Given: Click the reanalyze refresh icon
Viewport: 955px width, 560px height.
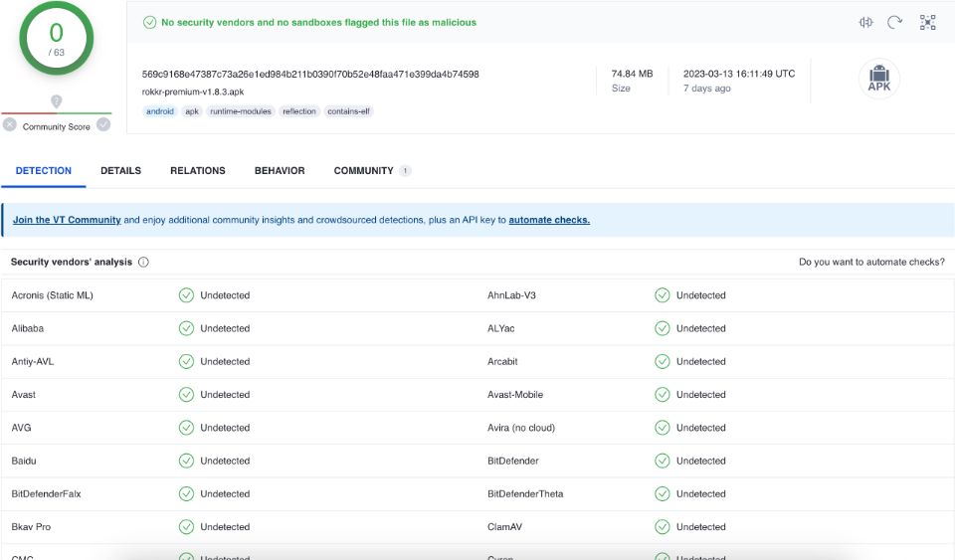Looking at the screenshot, I should [894, 23].
